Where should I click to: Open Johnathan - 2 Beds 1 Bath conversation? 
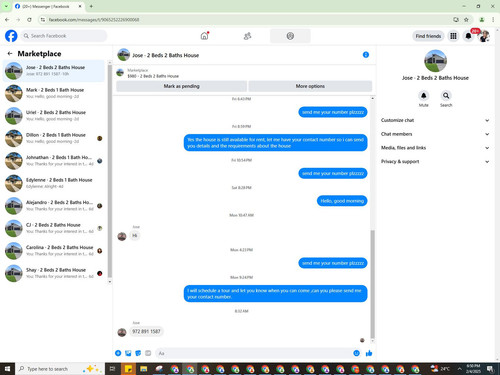[54, 161]
